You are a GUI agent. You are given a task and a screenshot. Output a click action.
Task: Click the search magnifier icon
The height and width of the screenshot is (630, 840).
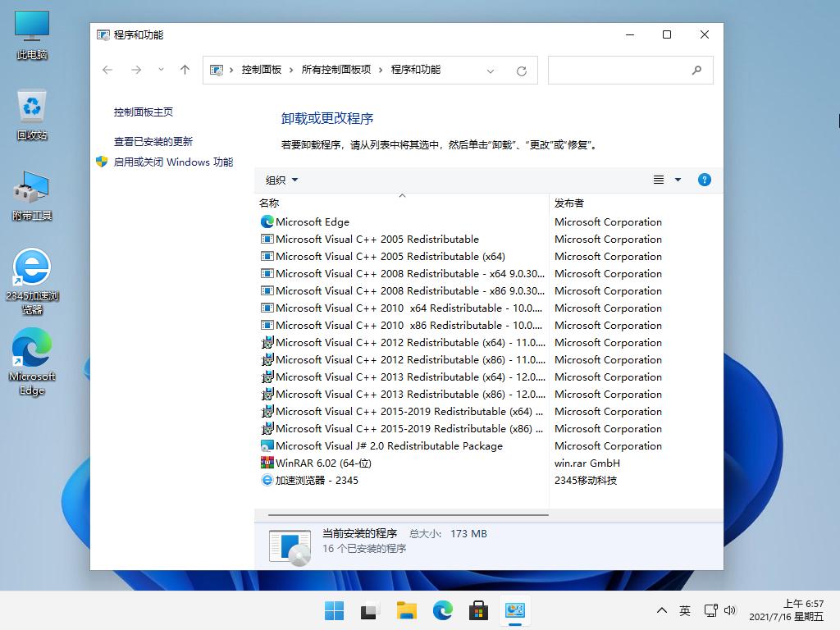coord(696,71)
